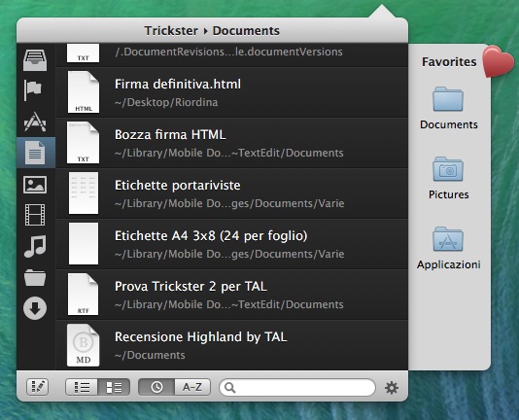Screen dimensions: 519x420
Task: Click the Trickster ▸ Documents title
Action: point(212,31)
